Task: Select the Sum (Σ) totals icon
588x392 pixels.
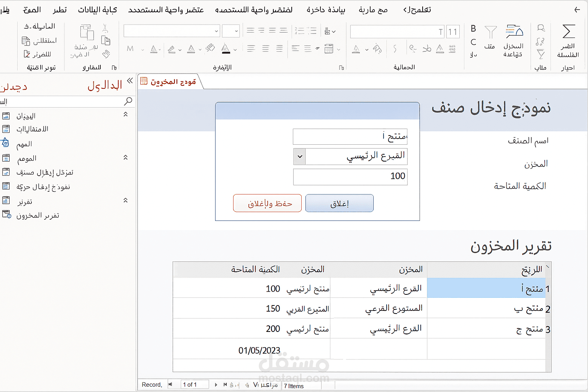Action: (569, 31)
